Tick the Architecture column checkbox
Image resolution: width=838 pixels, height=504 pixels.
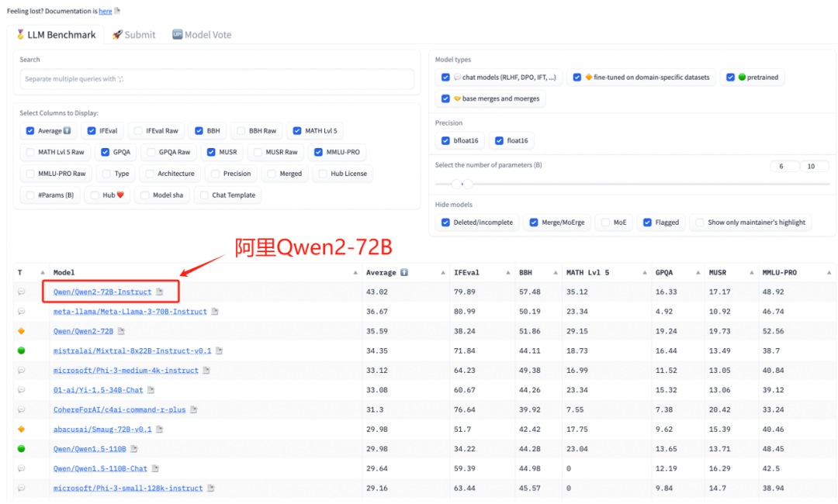150,174
